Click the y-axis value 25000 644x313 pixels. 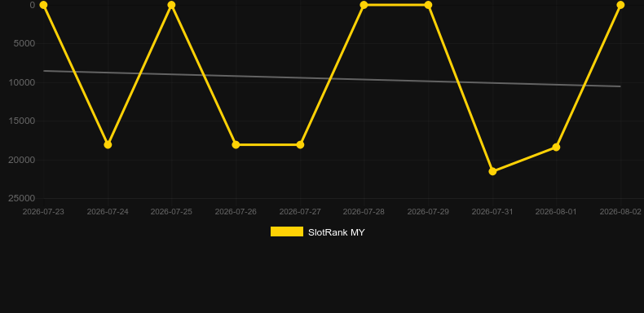point(22,198)
